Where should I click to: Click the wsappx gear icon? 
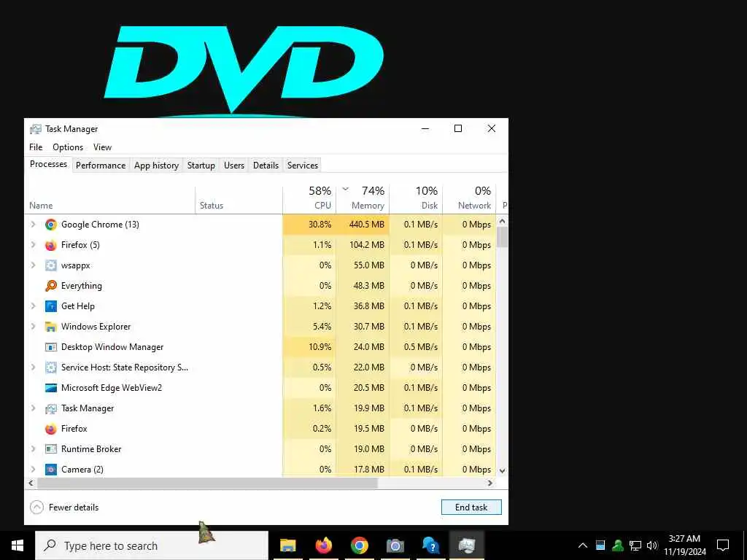coord(50,265)
